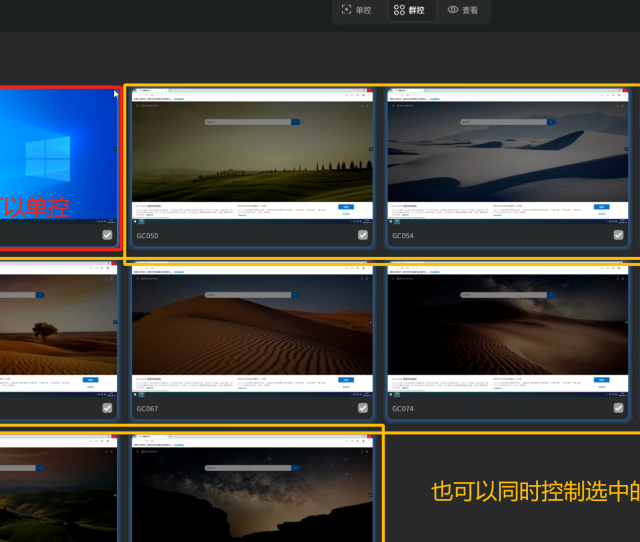The height and width of the screenshot is (542, 640).
Task: Click the search button in GC067 remote screen
Action: click(x=296, y=295)
